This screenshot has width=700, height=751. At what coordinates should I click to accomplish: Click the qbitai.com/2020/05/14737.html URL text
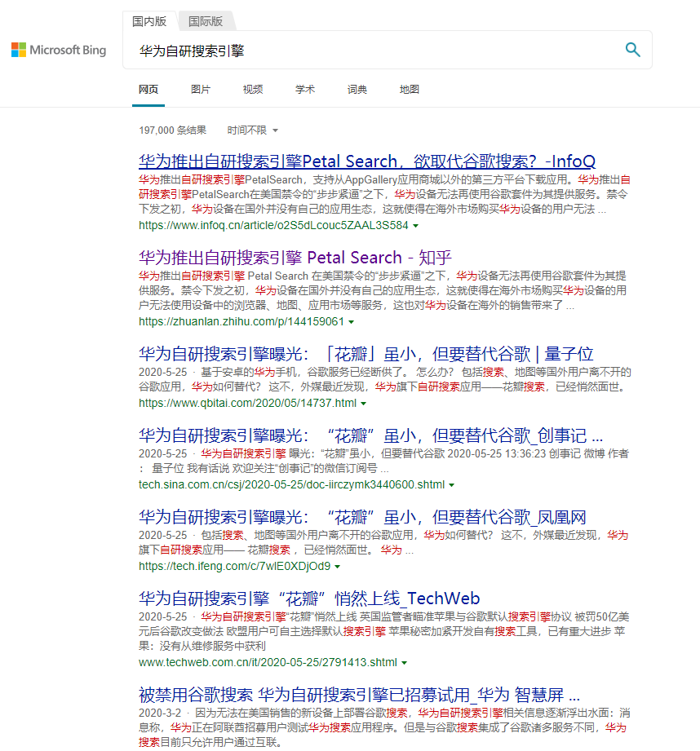pos(248,404)
